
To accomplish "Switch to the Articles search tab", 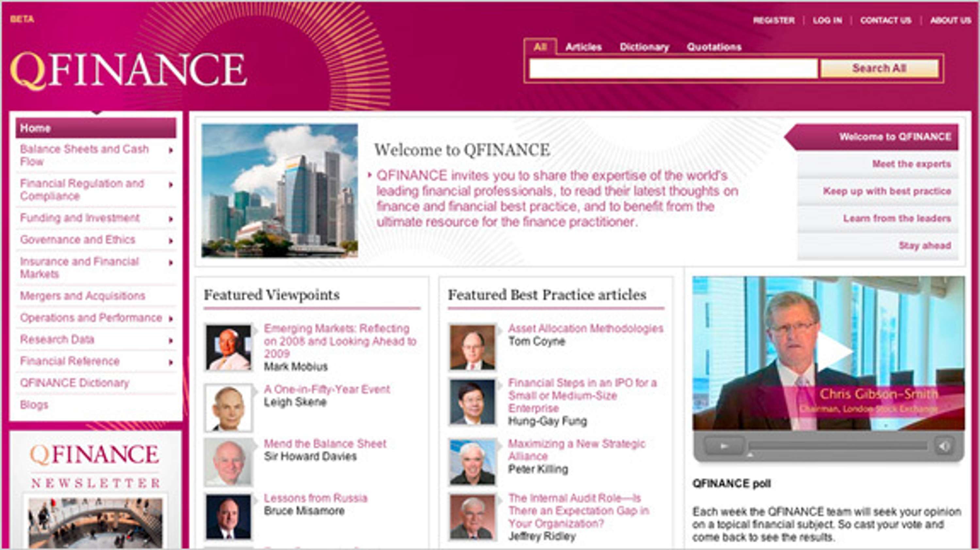I will 583,47.
